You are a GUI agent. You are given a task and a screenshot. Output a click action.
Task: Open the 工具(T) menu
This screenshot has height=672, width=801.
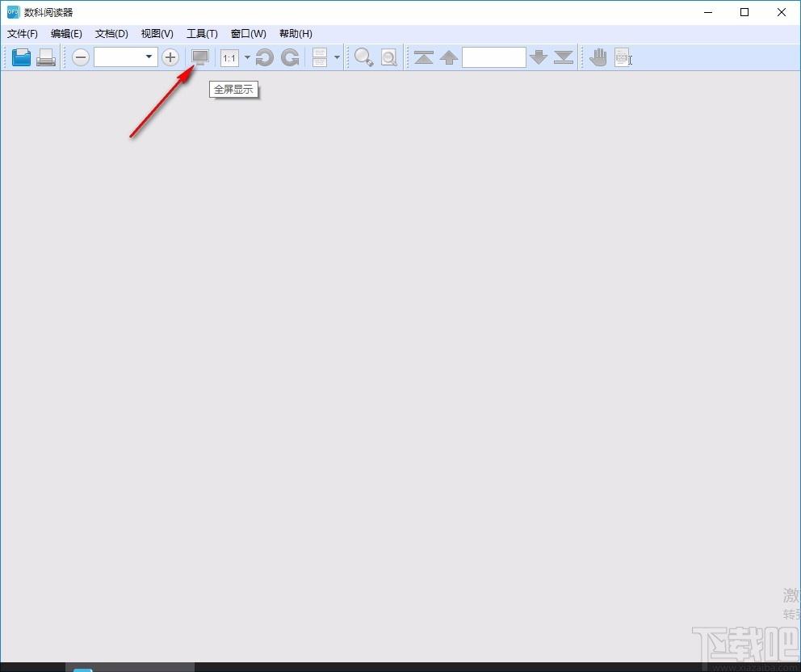tap(202, 34)
